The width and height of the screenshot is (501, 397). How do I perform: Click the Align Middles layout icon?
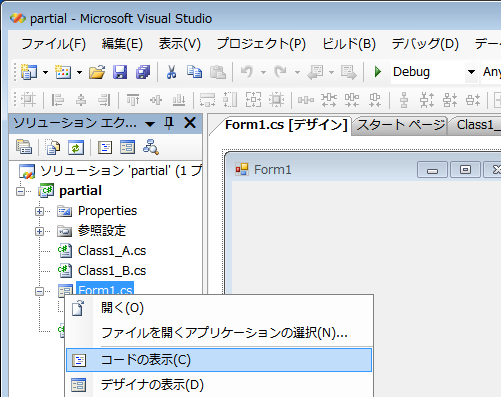pyautogui.click(x=156, y=100)
